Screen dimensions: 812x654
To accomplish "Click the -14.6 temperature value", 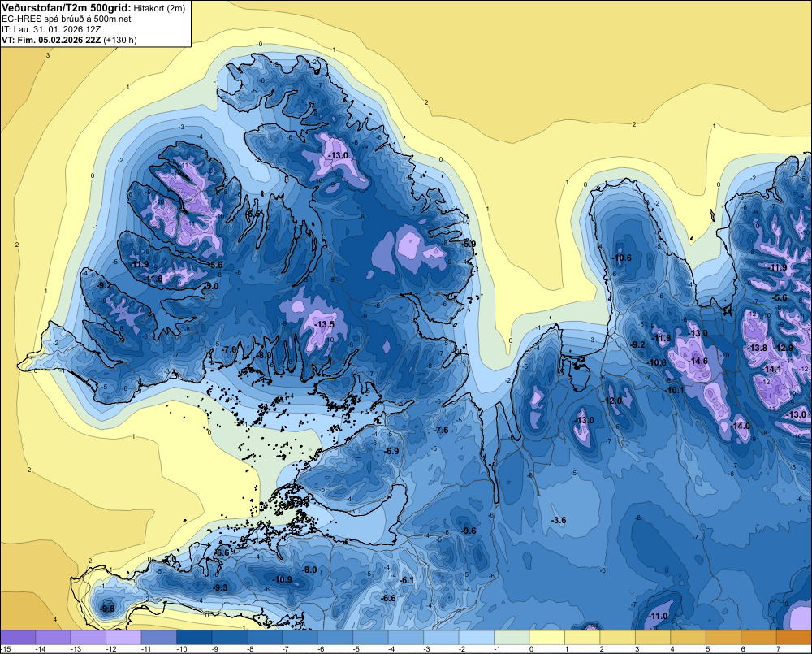I will 698,361.
